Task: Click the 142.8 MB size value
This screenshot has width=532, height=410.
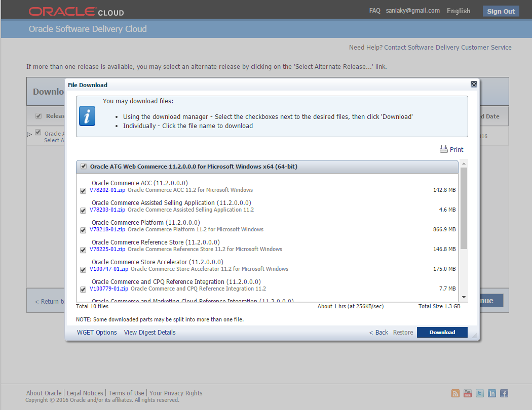Action: click(x=444, y=190)
